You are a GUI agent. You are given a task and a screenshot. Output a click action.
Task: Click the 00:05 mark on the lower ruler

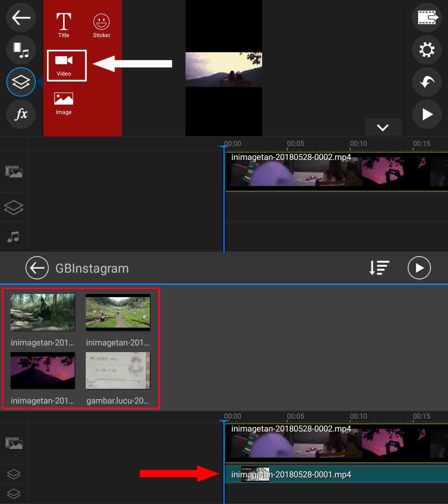coord(295,416)
